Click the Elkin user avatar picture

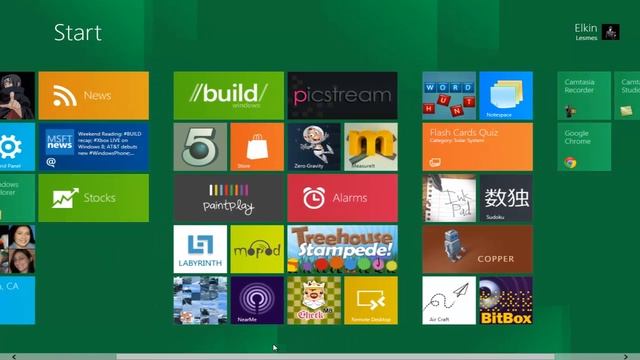point(611,32)
